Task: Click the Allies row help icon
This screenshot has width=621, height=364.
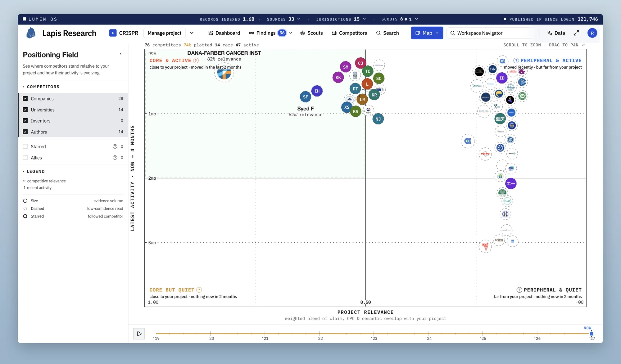Action: pyautogui.click(x=115, y=158)
